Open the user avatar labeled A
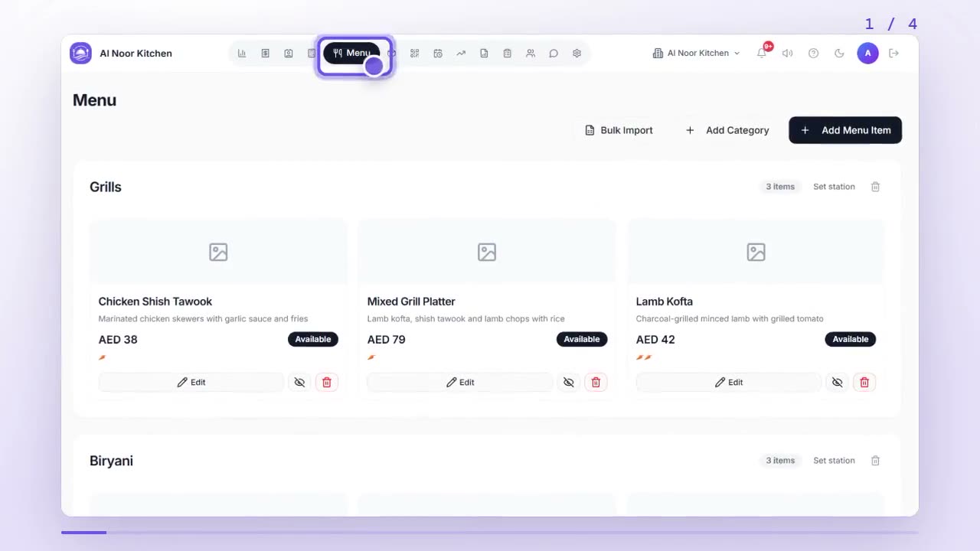Image resolution: width=980 pixels, height=551 pixels. (867, 53)
